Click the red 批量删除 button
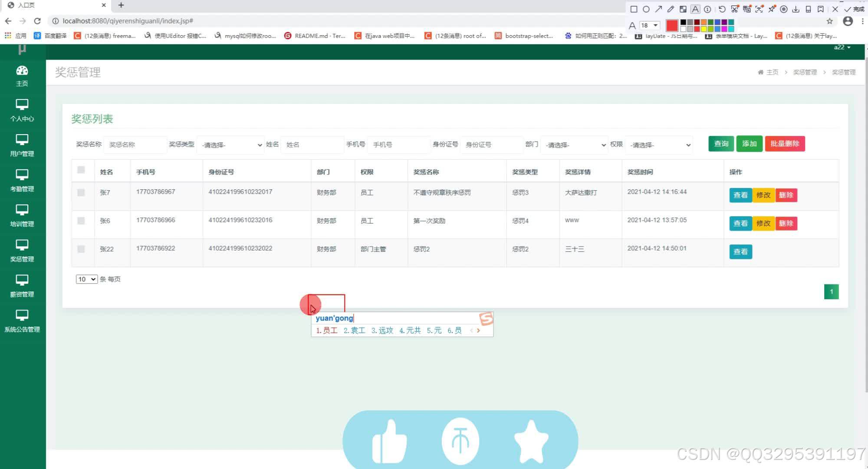Image resolution: width=868 pixels, height=469 pixels. (785, 144)
